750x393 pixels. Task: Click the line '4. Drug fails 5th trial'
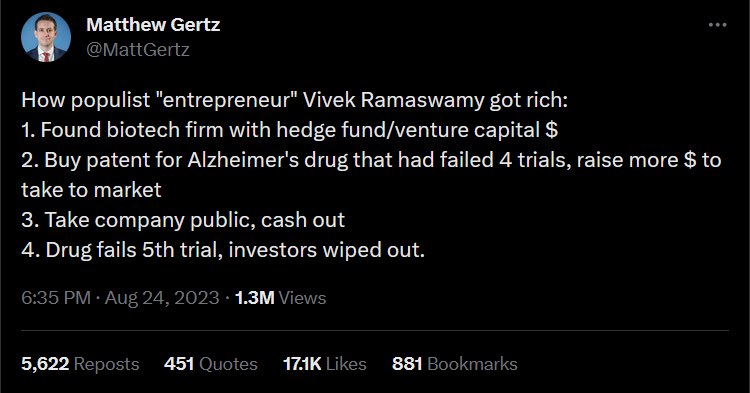[x=223, y=250]
